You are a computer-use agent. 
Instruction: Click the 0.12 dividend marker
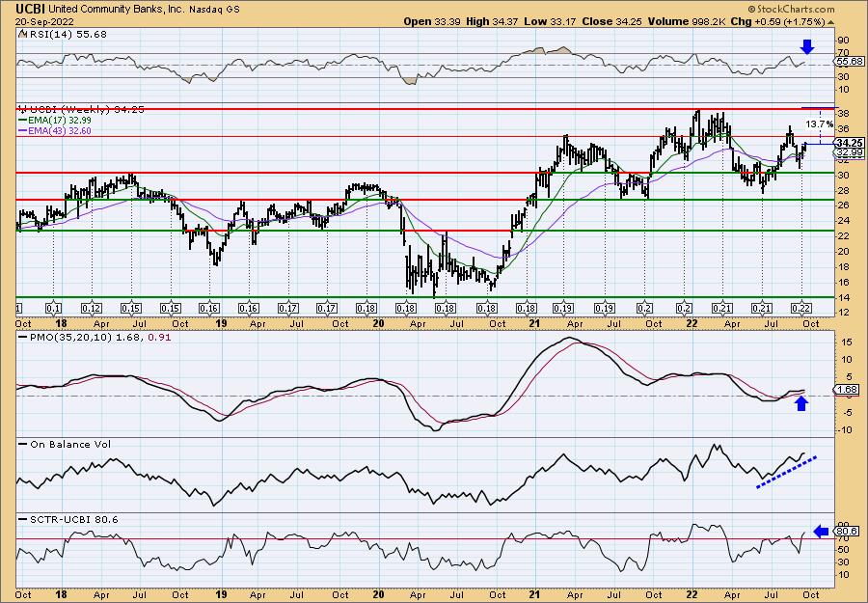[91, 309]
